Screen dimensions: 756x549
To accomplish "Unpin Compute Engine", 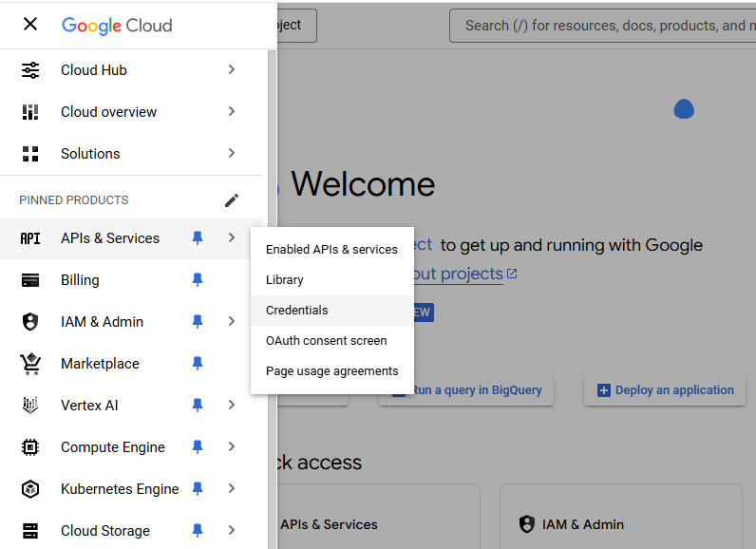I will tap(198, 446).
